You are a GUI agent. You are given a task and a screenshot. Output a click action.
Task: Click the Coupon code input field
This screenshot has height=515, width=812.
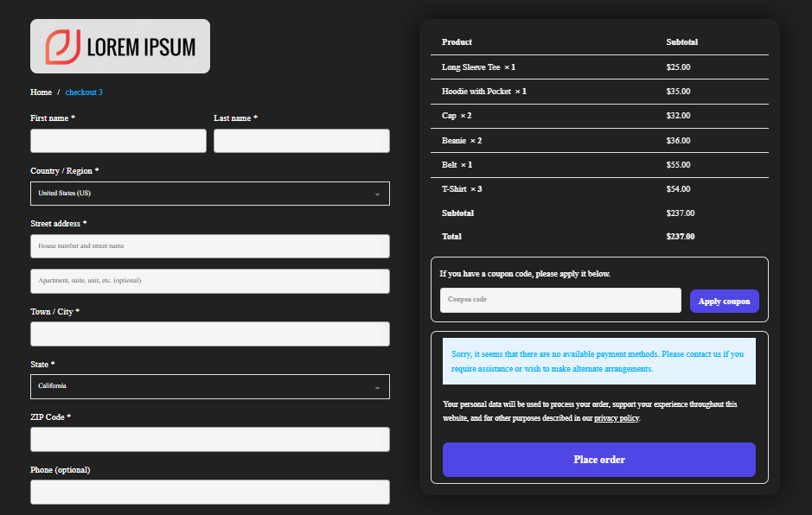click(x=560, y=300)
